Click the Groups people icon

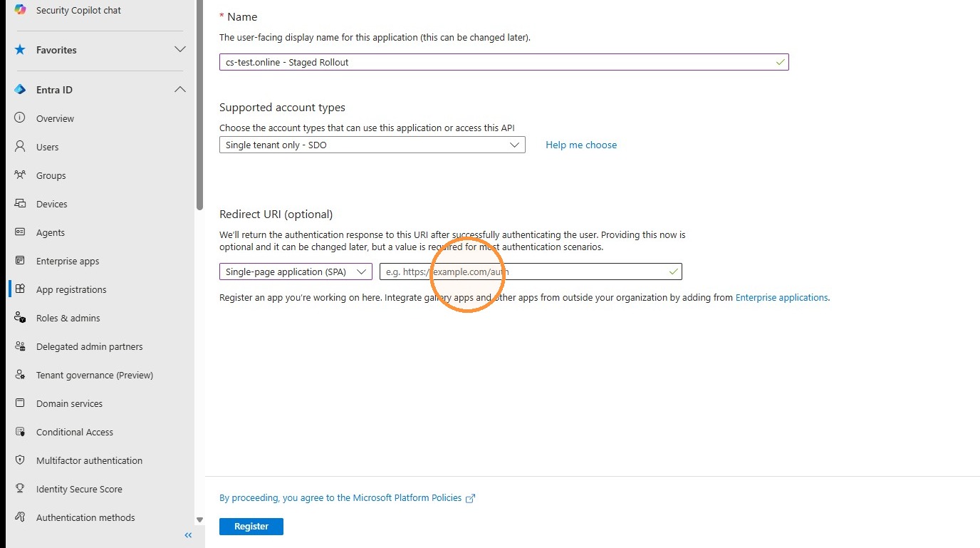click(20, 175)
